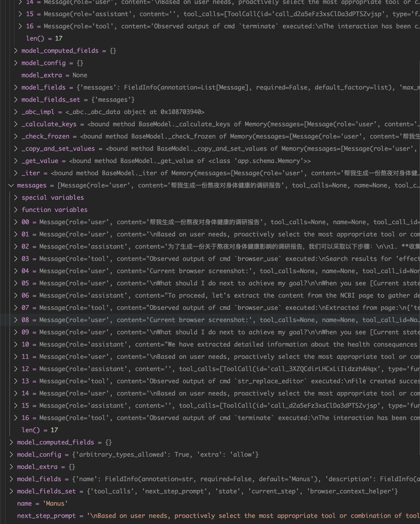Viewport: 420px width, 524px height.
Task: Expand the _abc_impl variable
Action: [16, 112]
